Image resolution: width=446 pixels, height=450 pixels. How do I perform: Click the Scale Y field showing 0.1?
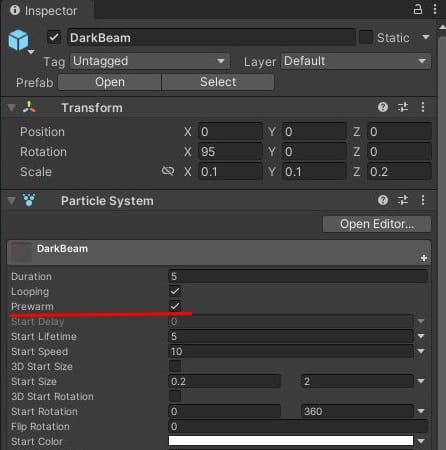[314, 172]
